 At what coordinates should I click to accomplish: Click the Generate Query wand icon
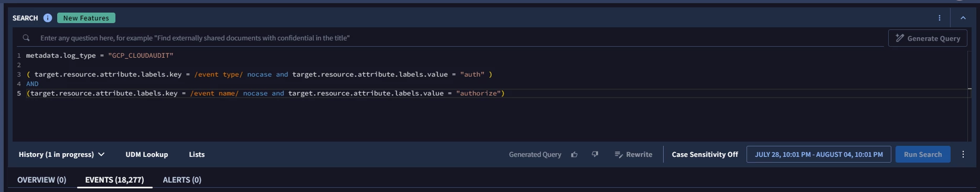[x=900, y=38]
